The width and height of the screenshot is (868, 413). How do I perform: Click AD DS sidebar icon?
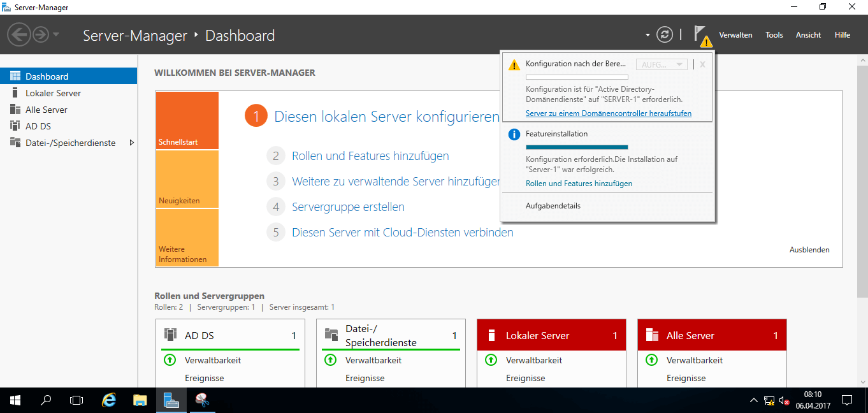pyautogui.click(x=15, y=126)
